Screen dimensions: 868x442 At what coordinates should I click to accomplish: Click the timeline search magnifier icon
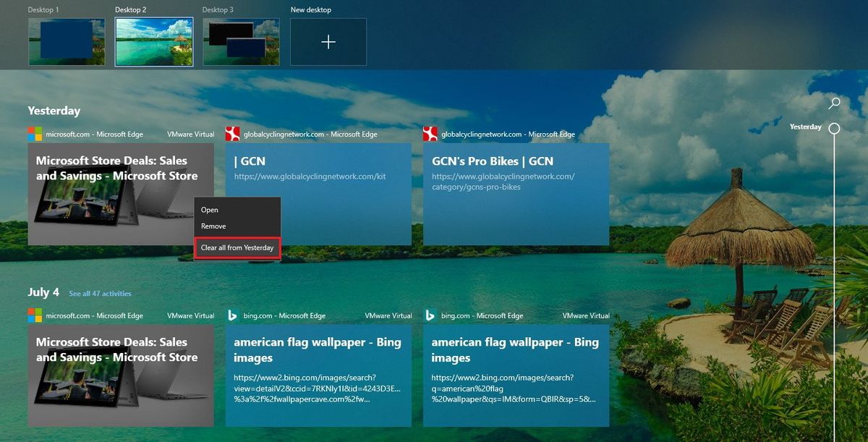834,103
